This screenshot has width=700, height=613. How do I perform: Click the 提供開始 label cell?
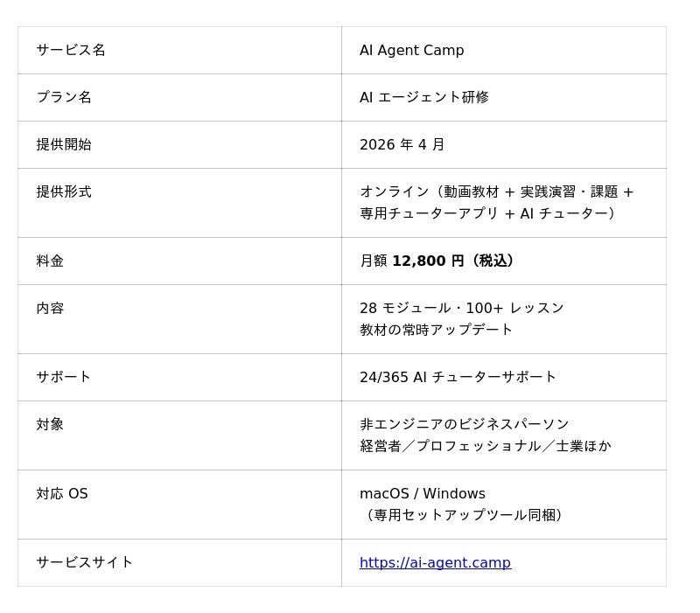(64, 145)
